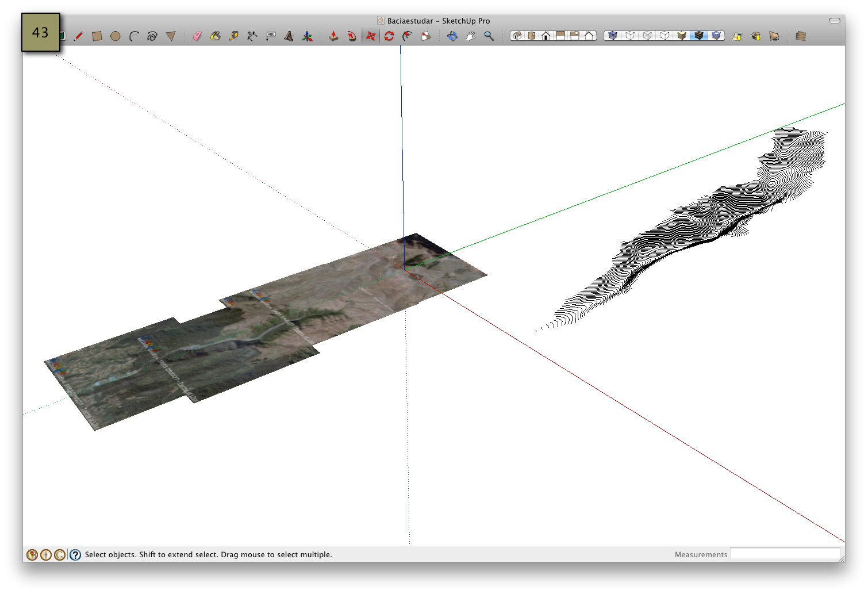Pick the Arc tool
The image size is (868, 594).
pos(133,36)
